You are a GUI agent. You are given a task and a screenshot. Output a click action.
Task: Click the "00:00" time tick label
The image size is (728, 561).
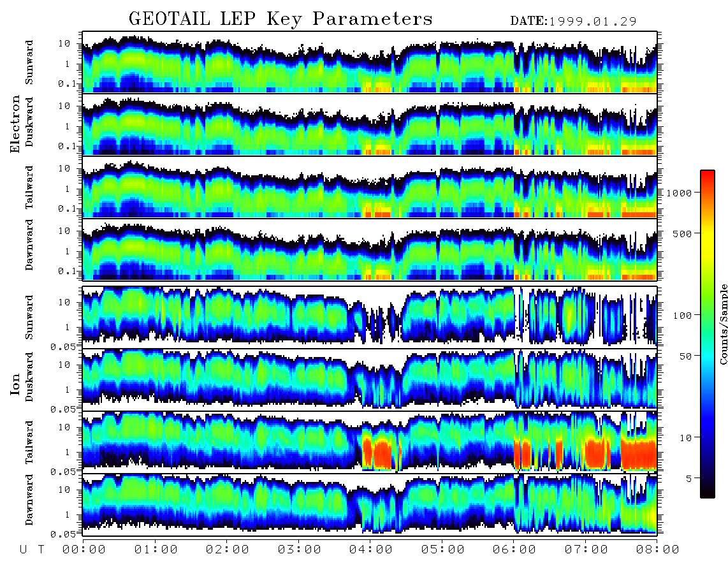point(84,550)
